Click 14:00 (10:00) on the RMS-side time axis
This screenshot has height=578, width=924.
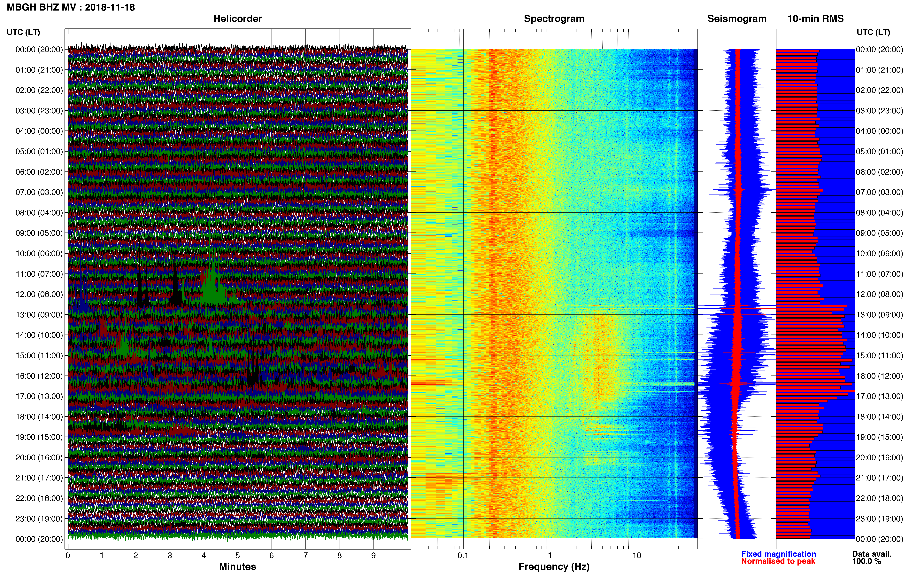click(x=879, y=335)
